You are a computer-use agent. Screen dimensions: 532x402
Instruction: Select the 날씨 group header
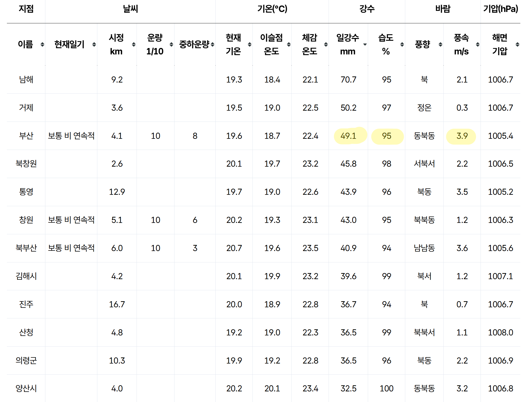130,9
